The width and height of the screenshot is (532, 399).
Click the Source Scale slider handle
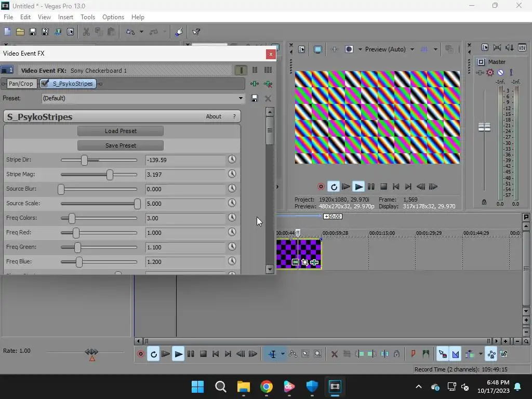click(x=137, y=204)
